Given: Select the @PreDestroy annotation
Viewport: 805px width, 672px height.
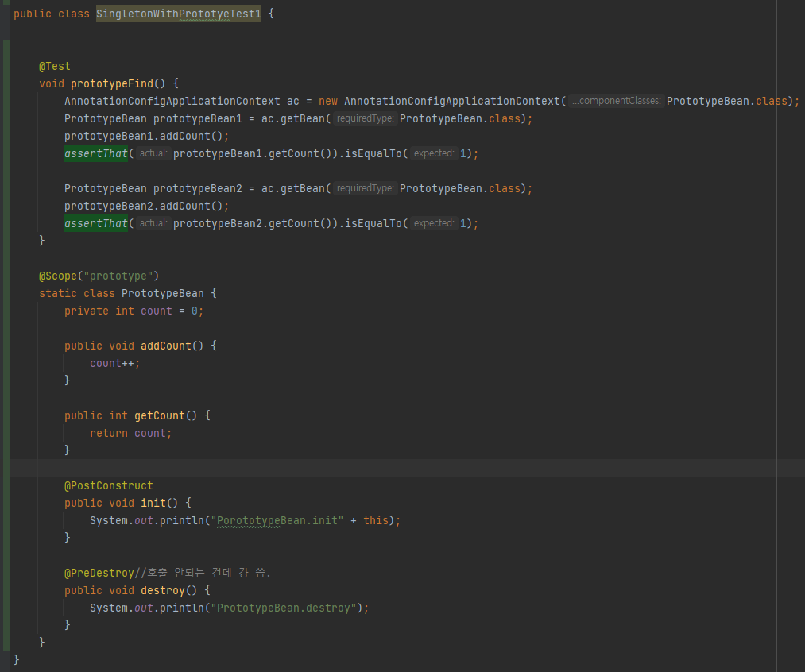Looking at the screenshot, I should tap(99, 573).
